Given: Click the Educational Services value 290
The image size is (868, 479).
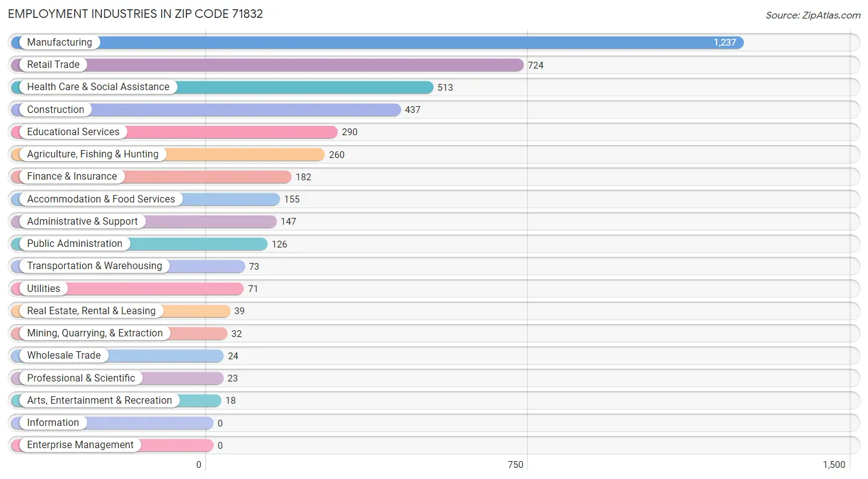Looking at the screenshot, I should (x=349, y=132).
